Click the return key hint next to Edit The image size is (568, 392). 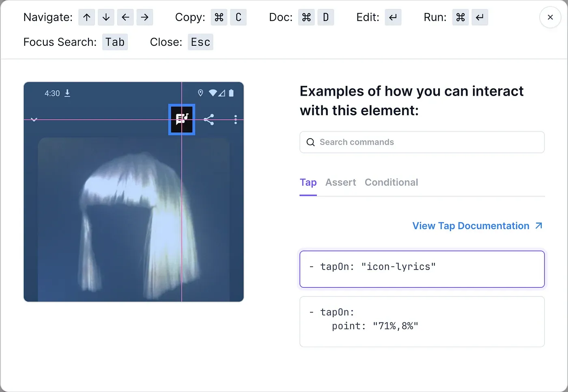[393, 17]
